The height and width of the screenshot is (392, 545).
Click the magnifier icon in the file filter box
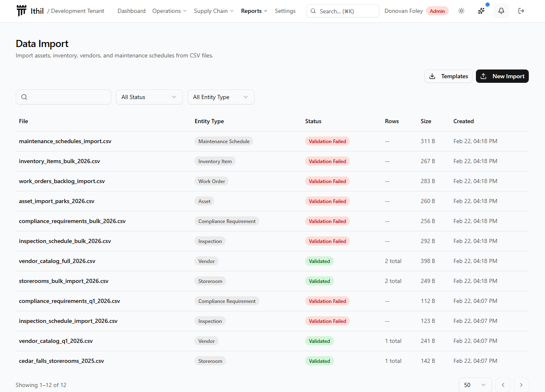(x=24, y=97)
